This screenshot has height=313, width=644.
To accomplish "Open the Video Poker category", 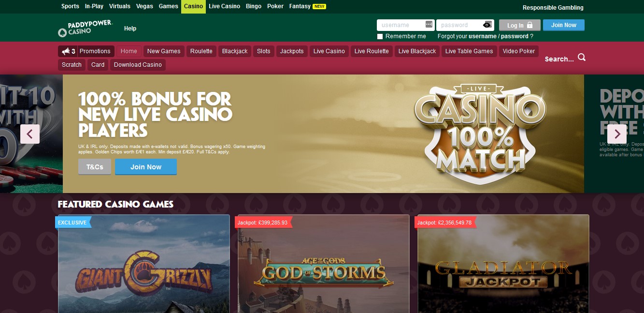I will pyautogui.click(x=519, y=51).
